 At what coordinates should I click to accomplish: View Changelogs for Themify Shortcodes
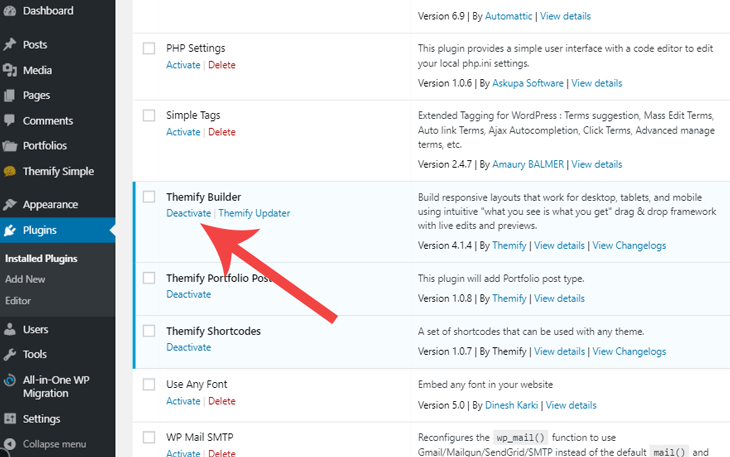[x=629, y=352]
